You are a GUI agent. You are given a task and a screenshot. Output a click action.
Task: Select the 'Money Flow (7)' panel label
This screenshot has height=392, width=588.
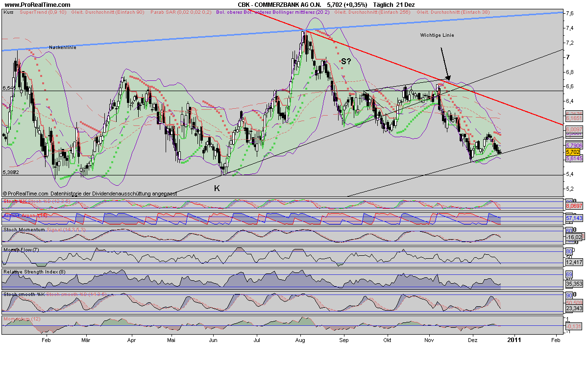[21, 250]
